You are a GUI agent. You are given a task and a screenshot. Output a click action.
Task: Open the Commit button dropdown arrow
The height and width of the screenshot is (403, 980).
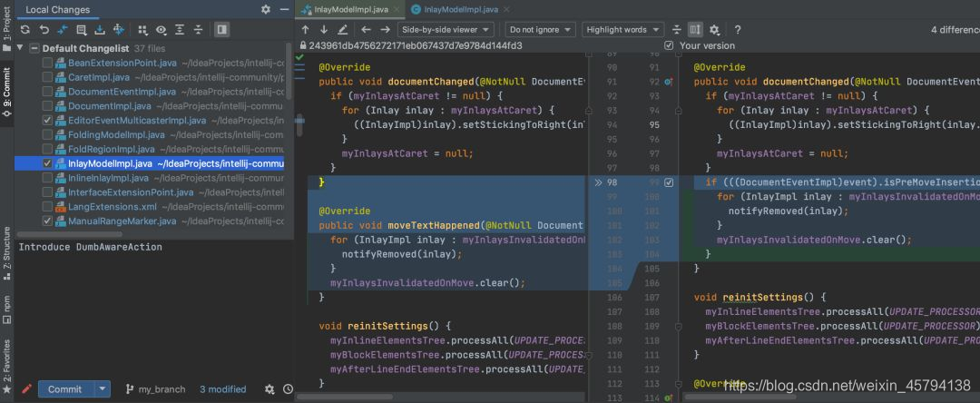click(x=103, y=388)
